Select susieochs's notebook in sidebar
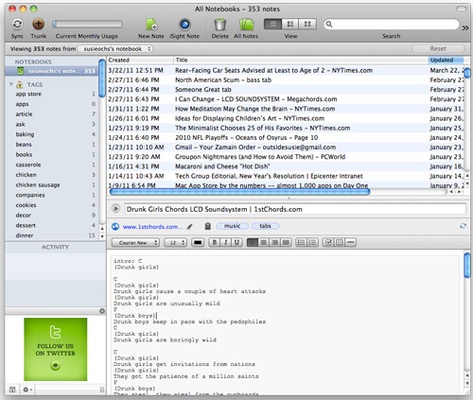Viewport: 473px width, 400px height. 52,71
